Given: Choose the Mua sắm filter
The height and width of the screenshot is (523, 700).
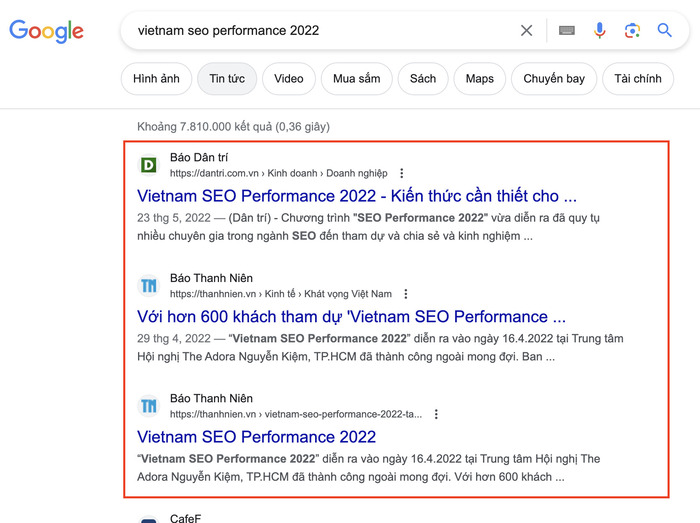Looking at the screenshot, I should (x=357, y=79).
